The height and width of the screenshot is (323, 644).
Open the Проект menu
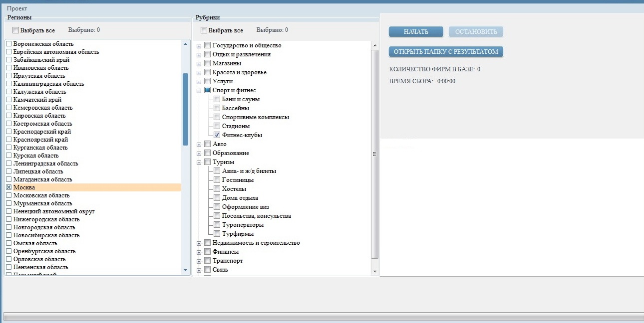click(x=17, y=8)
